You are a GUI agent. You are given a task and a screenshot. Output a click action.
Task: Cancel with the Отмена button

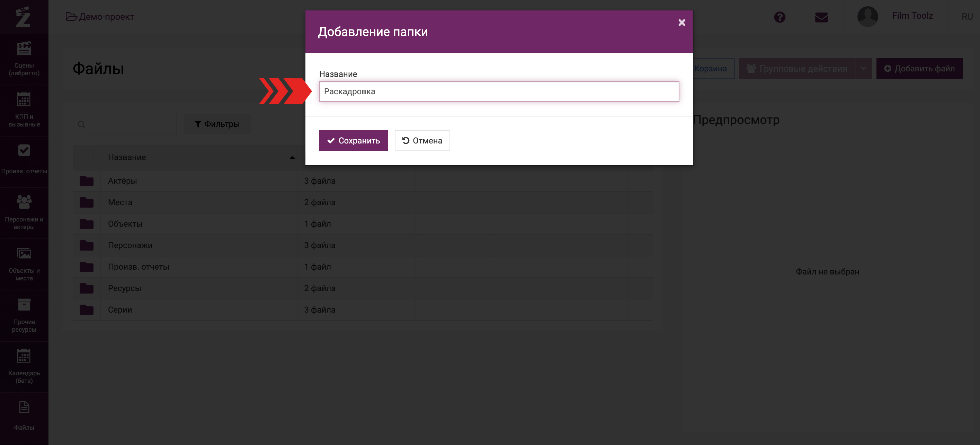tap(422, 141)
